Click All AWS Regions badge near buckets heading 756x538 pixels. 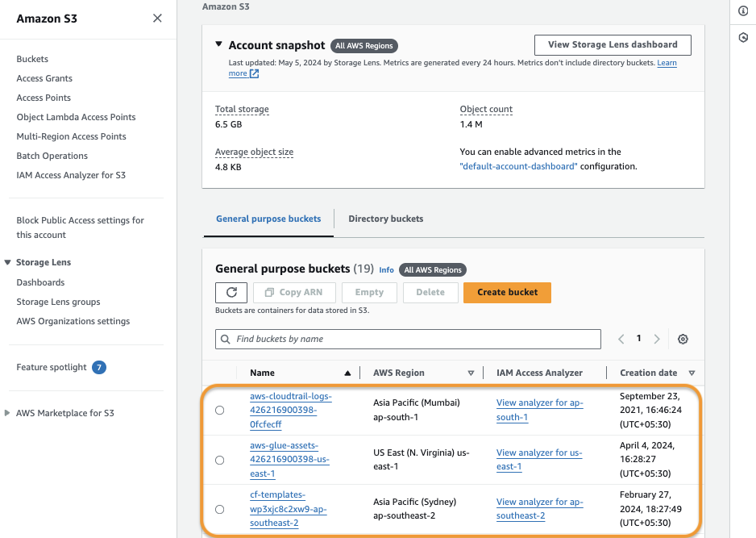(x=433, y=270)
